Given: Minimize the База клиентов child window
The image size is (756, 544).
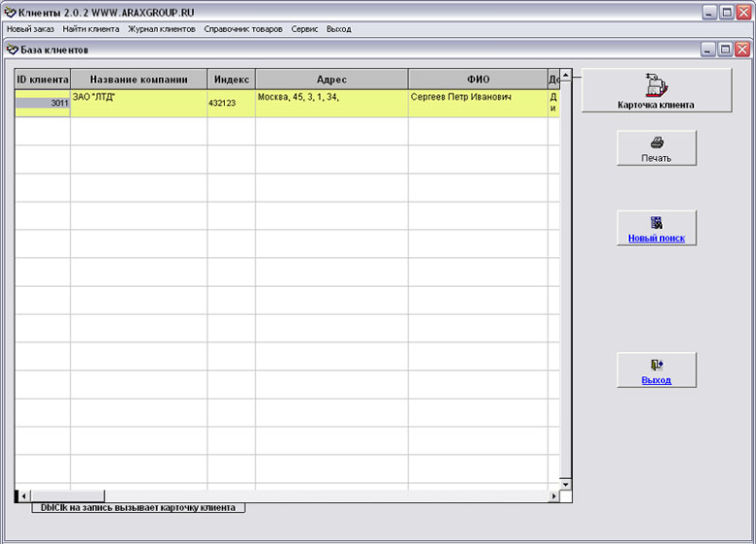Looking at the screenshot, I should (x=709, y=49).
